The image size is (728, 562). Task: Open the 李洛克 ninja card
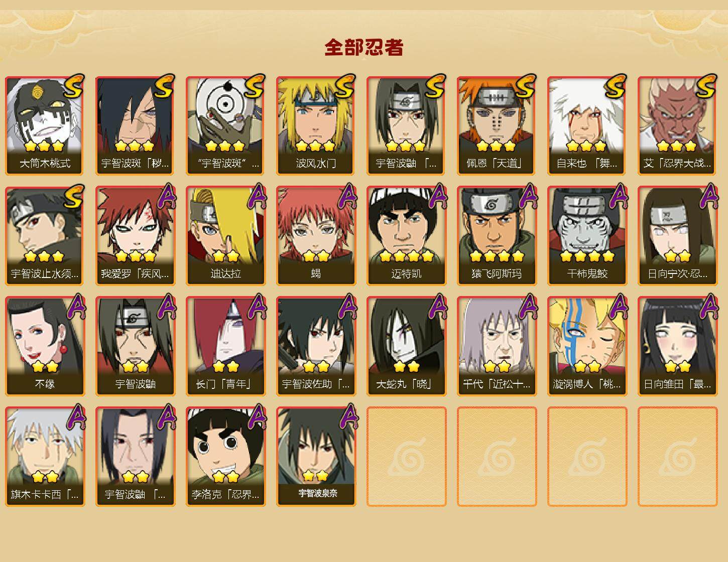coord(225,457)
